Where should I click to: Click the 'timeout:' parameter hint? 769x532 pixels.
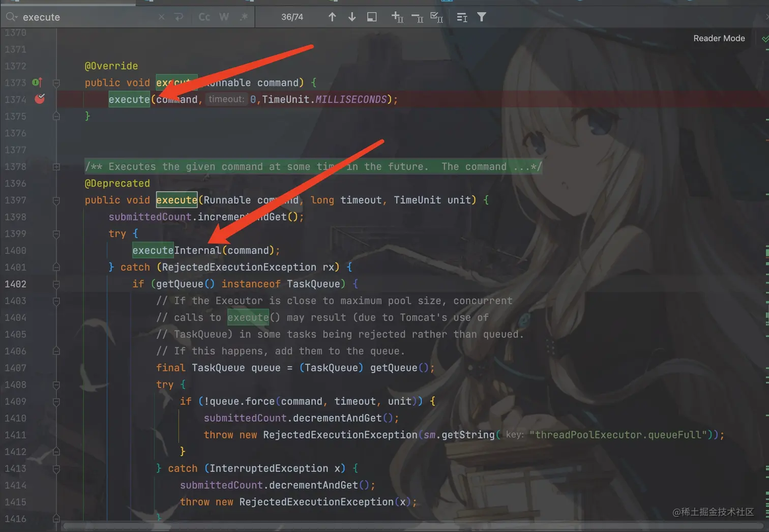coord(226,99)
